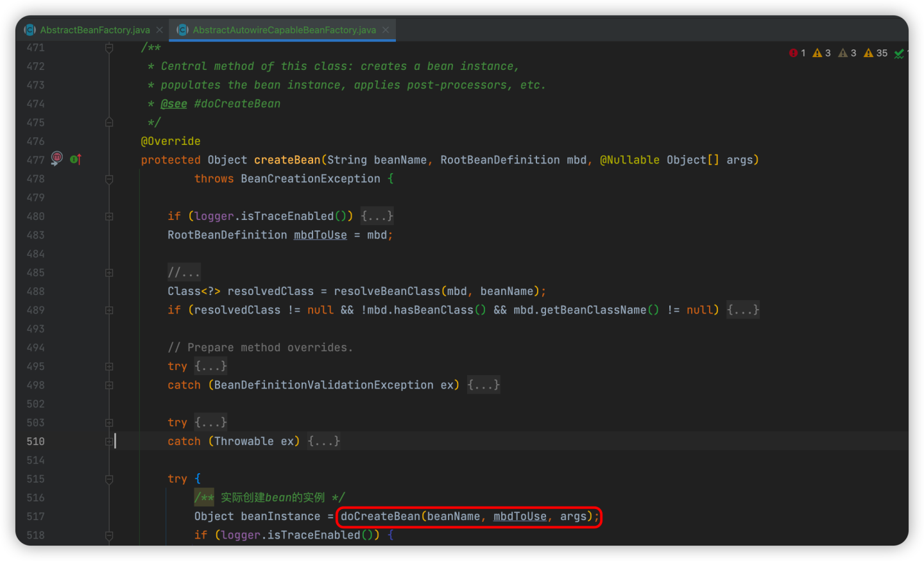Click the doCreateBean call on line 517
Screen dimensions: 924x561
point(380,517)
